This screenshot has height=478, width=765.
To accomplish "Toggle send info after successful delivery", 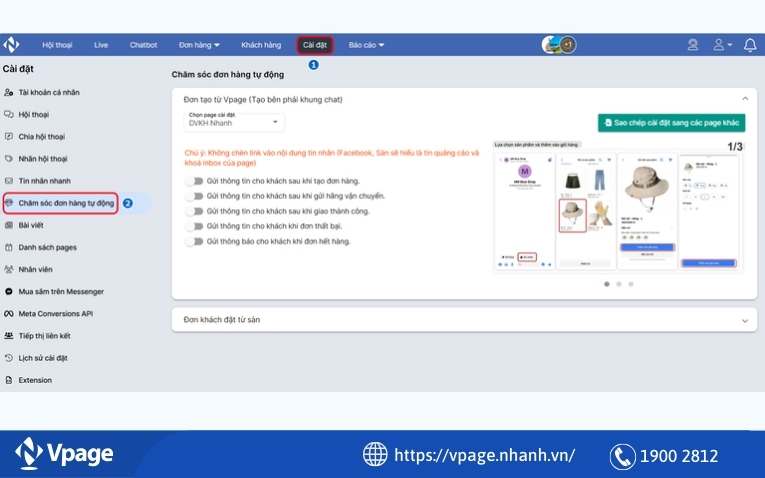I will pos(194,211).
